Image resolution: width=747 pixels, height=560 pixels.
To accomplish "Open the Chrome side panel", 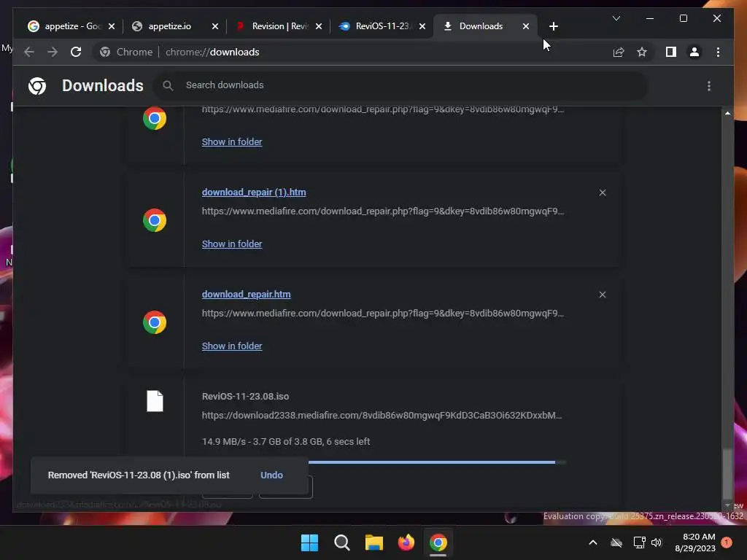I will pyautogui.click(x=671, y=52).
